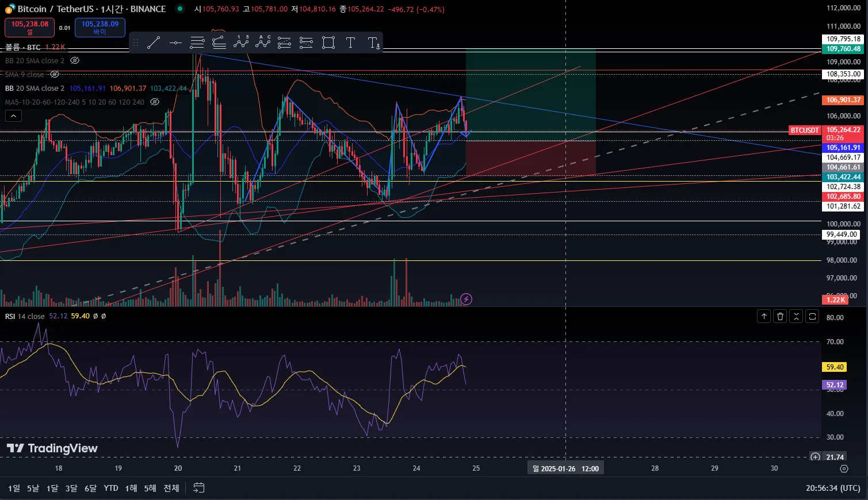Click the lightning bolt event marker
The width and height of the screenshot is (868, 500).
(x=466, y=299)
